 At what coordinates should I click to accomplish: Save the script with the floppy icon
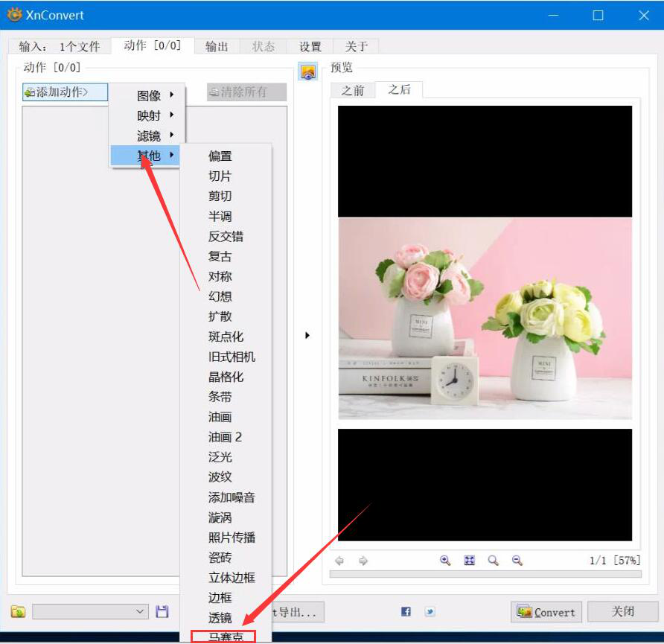tap(162, 611)
